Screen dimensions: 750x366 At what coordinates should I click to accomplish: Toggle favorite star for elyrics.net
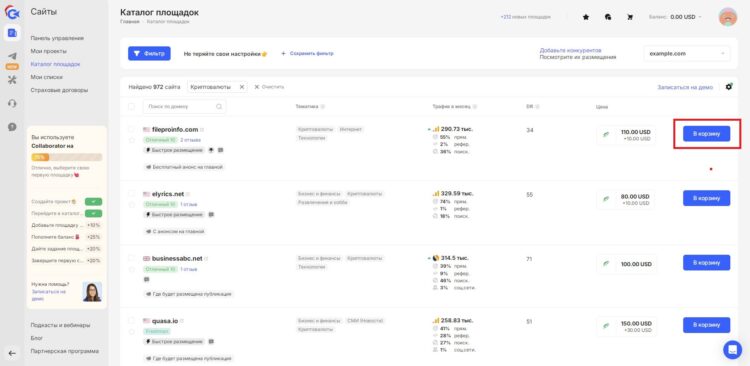pos(131,205)
